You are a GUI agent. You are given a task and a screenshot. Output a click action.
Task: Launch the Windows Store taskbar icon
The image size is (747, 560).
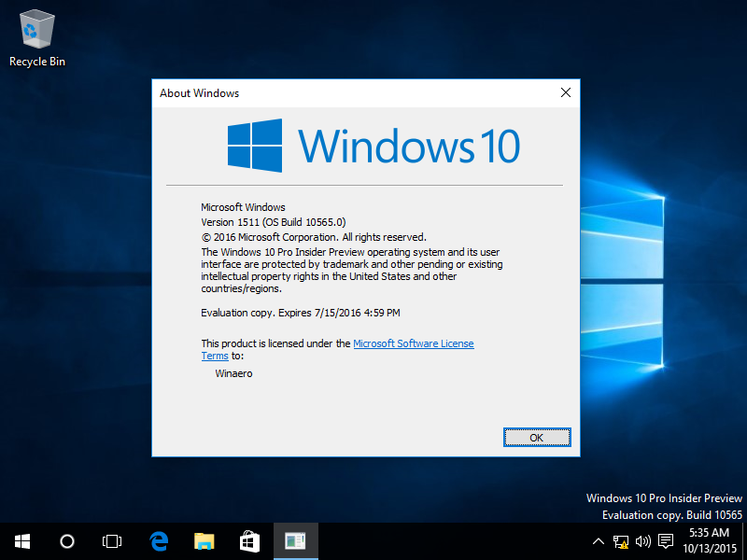point(249,541)
